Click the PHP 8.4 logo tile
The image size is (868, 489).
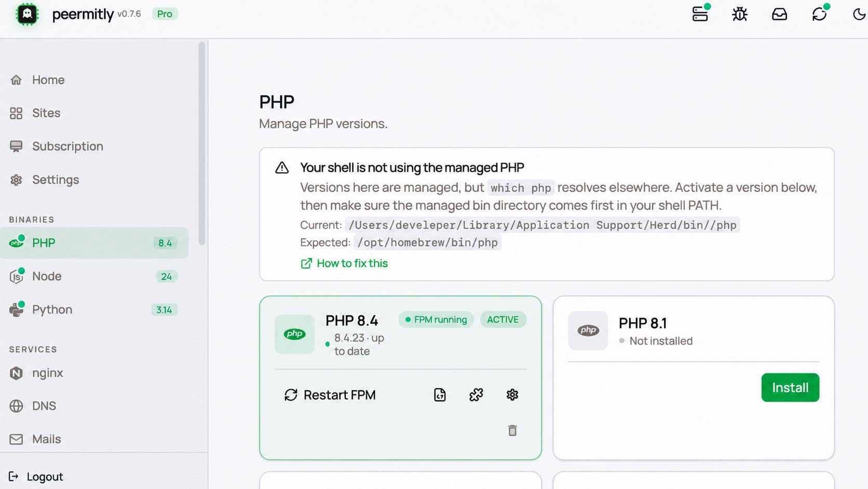(x=294, y=334)
